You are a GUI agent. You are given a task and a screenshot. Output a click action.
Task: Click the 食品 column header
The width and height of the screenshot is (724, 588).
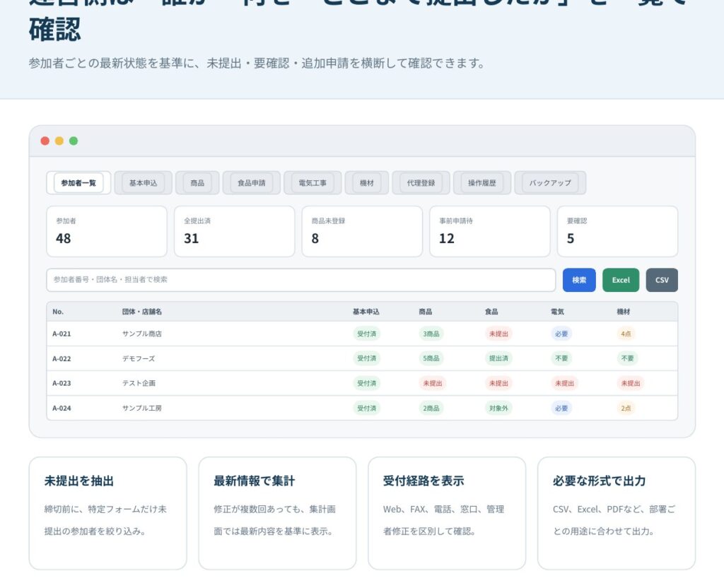[x=491, y=312]
